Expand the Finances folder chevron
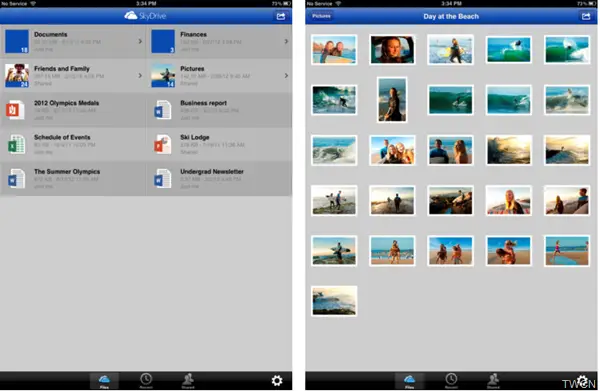600x391 pixels. [286, 41]
